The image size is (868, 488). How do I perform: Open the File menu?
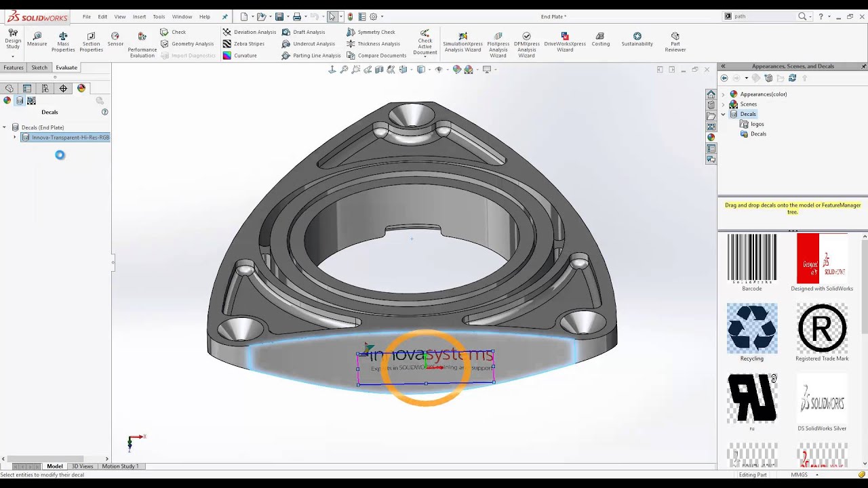(87, 16)
